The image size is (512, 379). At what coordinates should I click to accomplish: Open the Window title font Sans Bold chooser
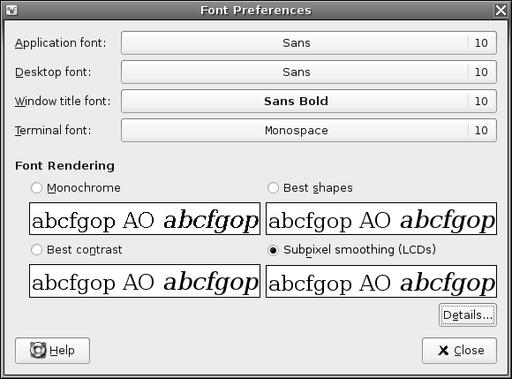pyautogui.click(x=309, y=101)
